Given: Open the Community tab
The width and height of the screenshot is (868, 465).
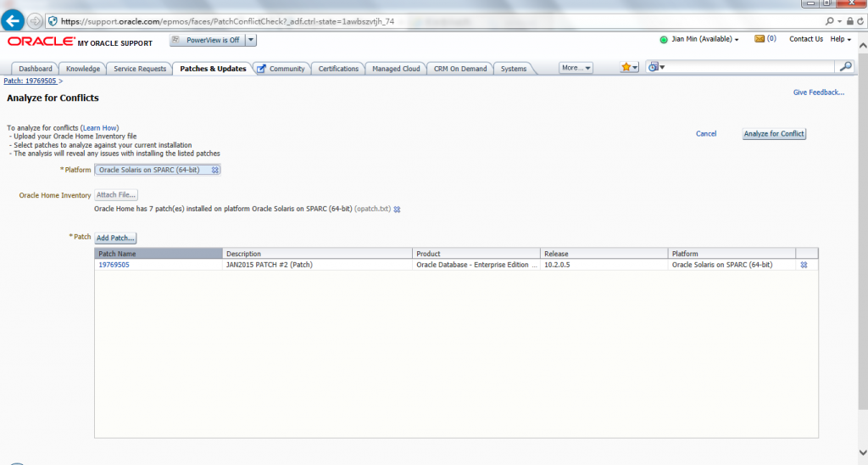Looking at the screenshot, I should pyautogui.click(x=281, y=69).
